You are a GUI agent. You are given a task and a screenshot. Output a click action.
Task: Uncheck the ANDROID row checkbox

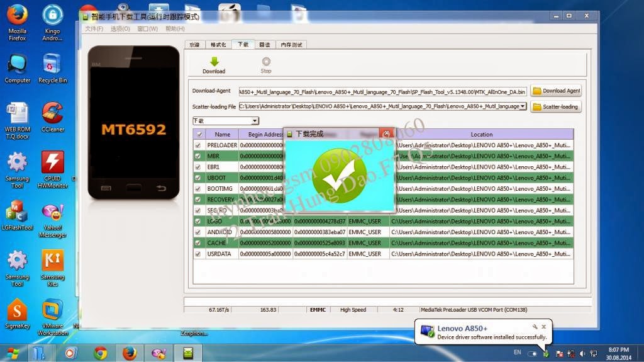pos(198,232)
